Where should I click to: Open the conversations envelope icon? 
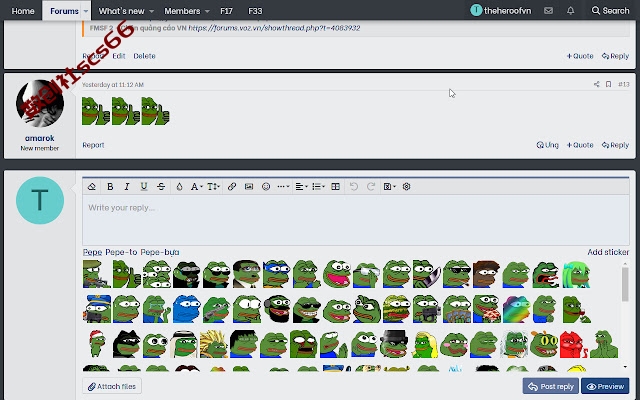[x=548, y=11]
